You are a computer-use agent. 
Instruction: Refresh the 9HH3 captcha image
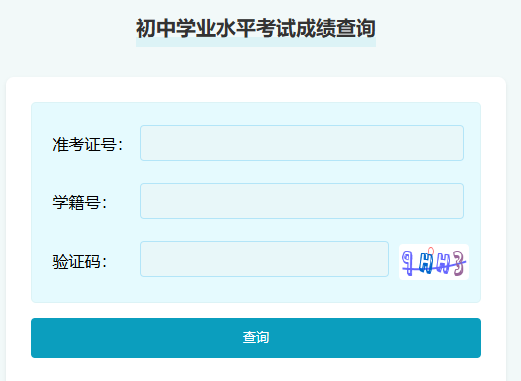[434, 262]
